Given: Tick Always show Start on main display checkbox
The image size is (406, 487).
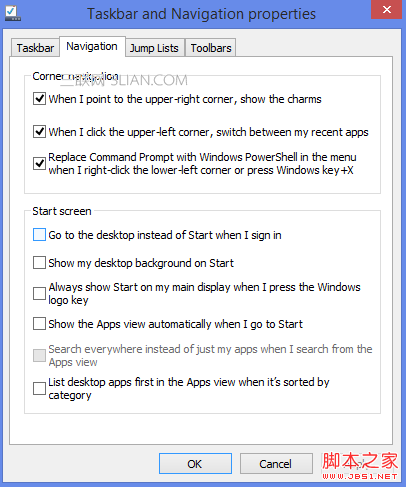Looking at the screenshot, I should coord(39,294).
